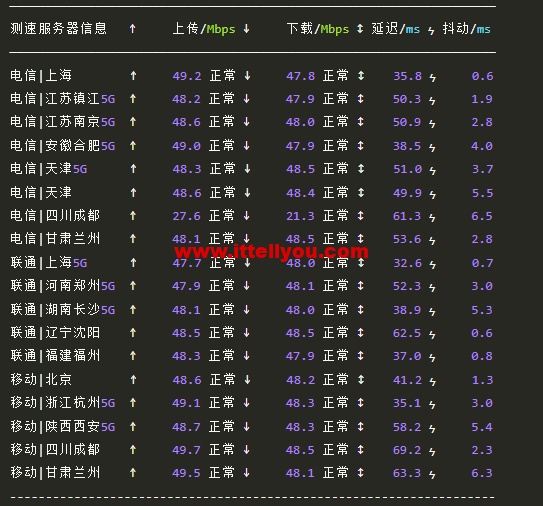The height and width of the screenshot is (506, 543).
Task: Select 电信|江苏南京5G server name
Action: (62, 122)
